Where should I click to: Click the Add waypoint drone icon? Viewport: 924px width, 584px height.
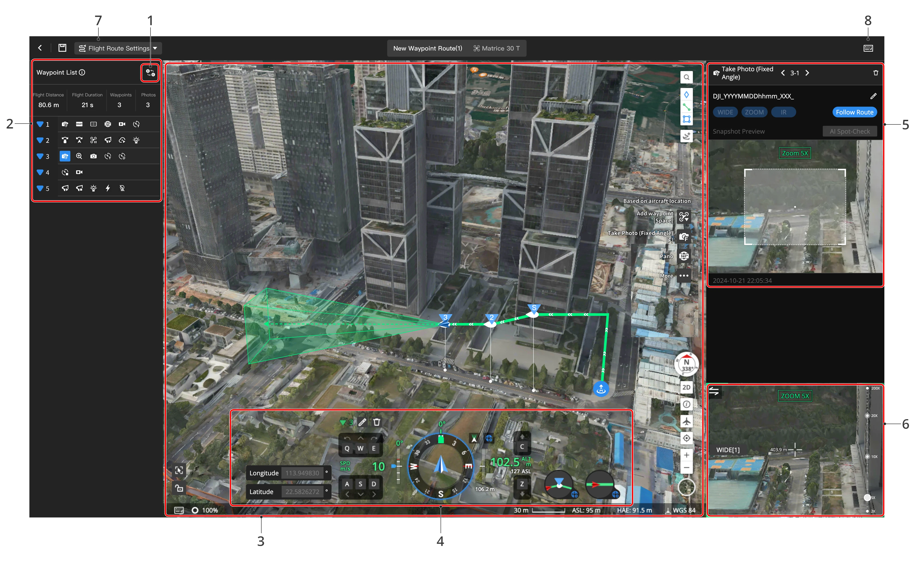(x=684, y=217)
